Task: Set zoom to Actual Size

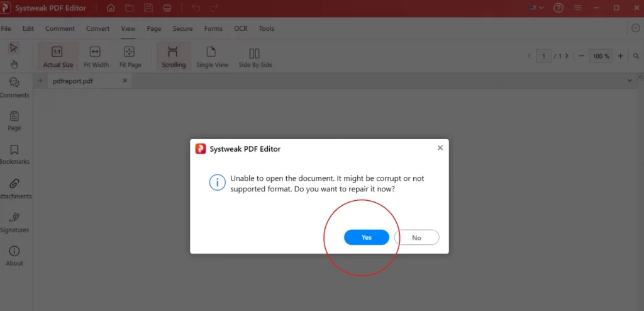Action: (x=58, y=57)
